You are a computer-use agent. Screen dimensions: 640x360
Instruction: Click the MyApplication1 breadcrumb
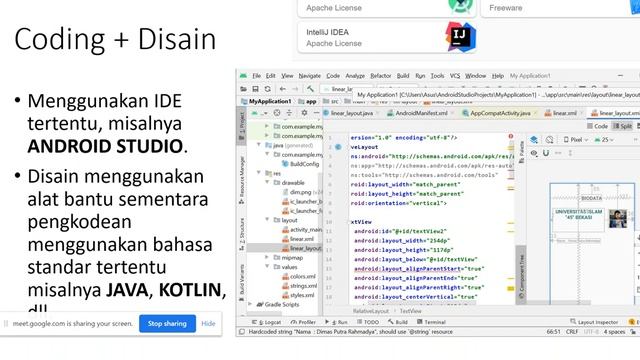click(267, 101)
